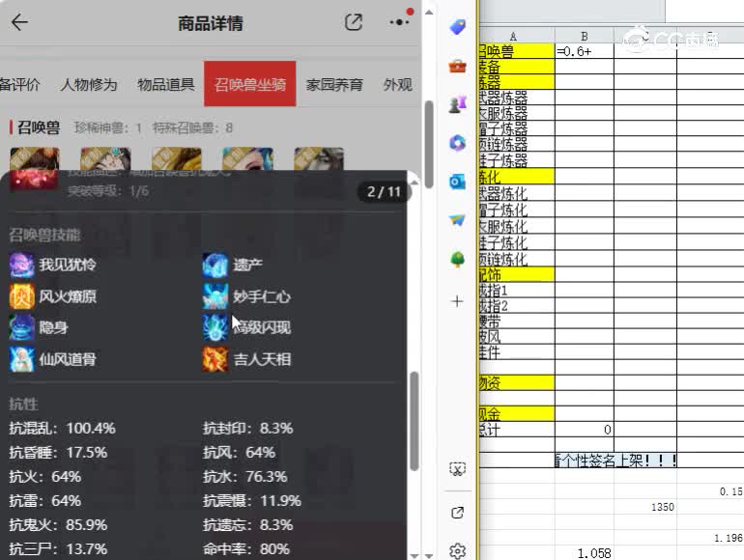
Task: Open sidebar settings gear icon
Action: click(457, 551)
